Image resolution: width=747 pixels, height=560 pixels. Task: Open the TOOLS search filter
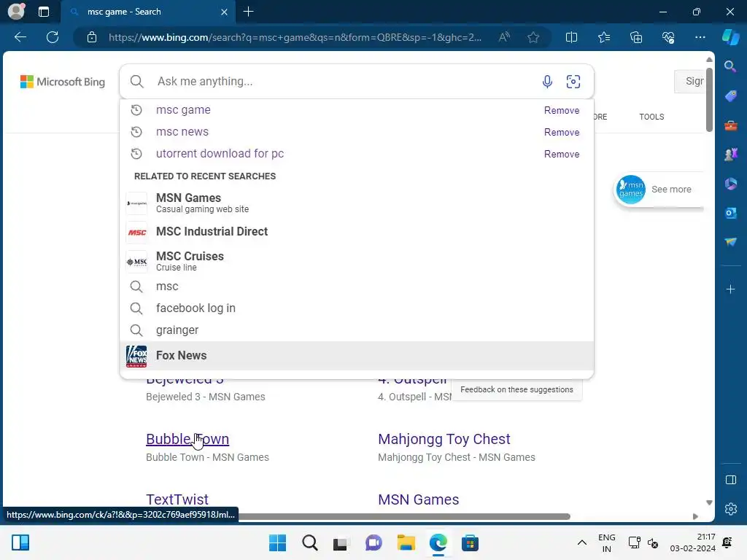pos(651,117)
